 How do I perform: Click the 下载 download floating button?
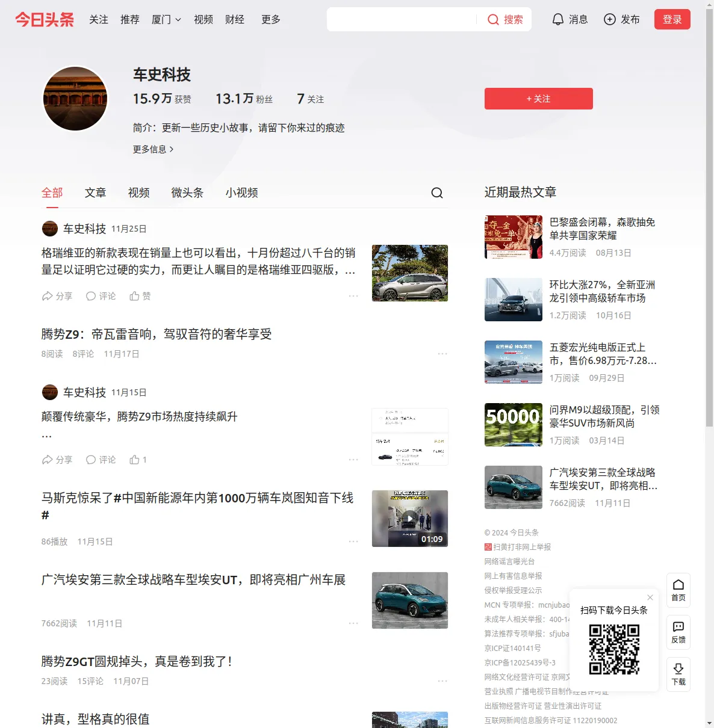coord(678,674)
